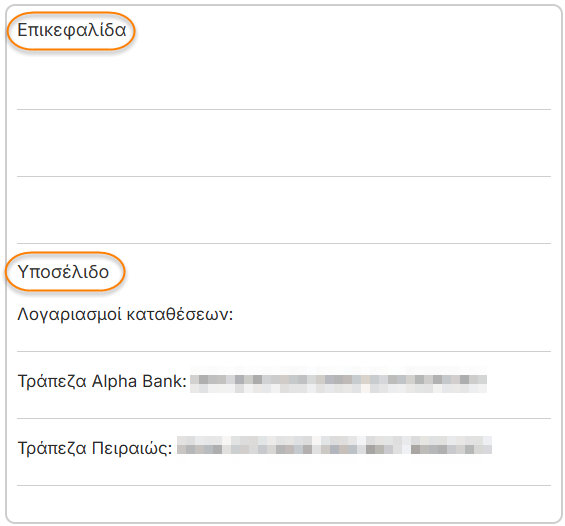Focus the third empty header line
The image size is (565, 526).
[x=284, y=210]
